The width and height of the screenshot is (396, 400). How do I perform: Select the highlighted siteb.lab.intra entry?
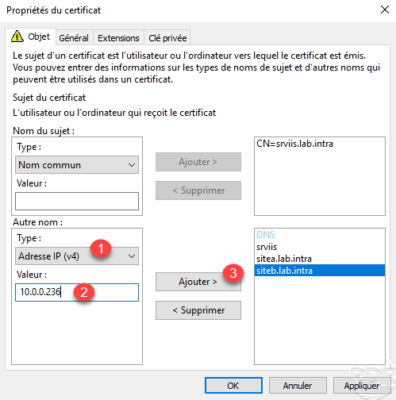coord(320,270)
